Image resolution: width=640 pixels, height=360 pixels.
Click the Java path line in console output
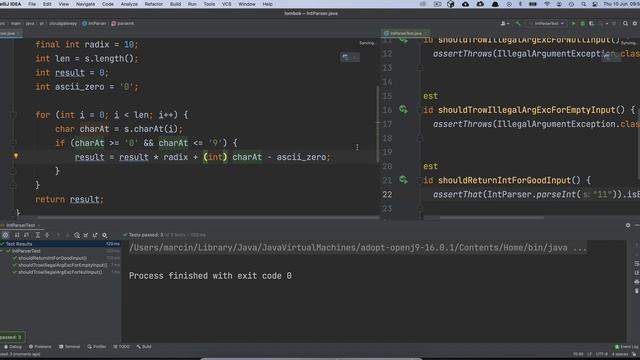[358, 248]
